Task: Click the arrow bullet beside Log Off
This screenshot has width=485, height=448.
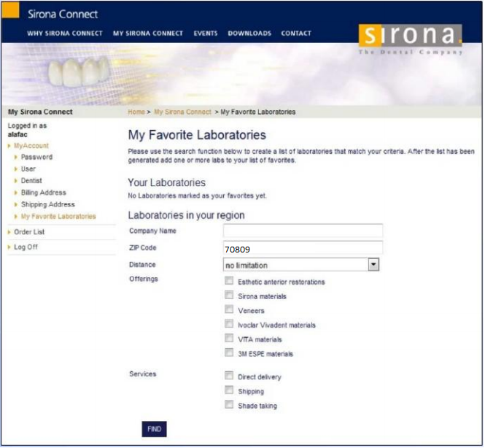Action: [9, 247]
